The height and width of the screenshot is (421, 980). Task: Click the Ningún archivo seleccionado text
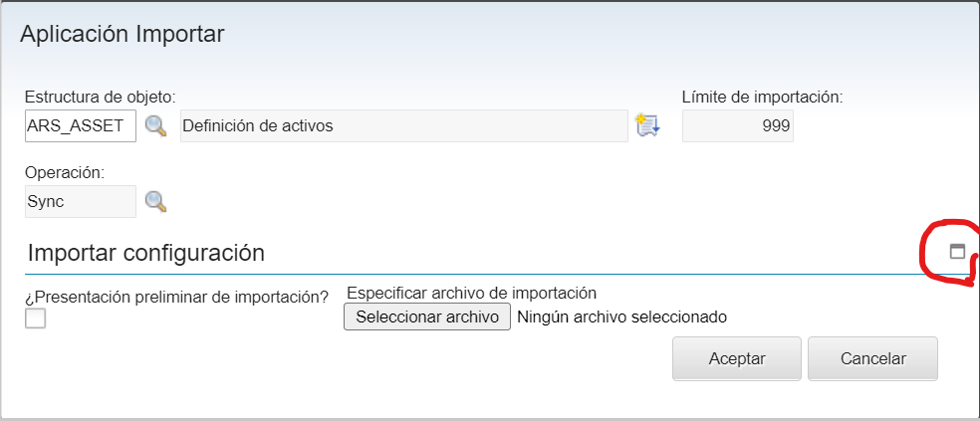point(622,317)
